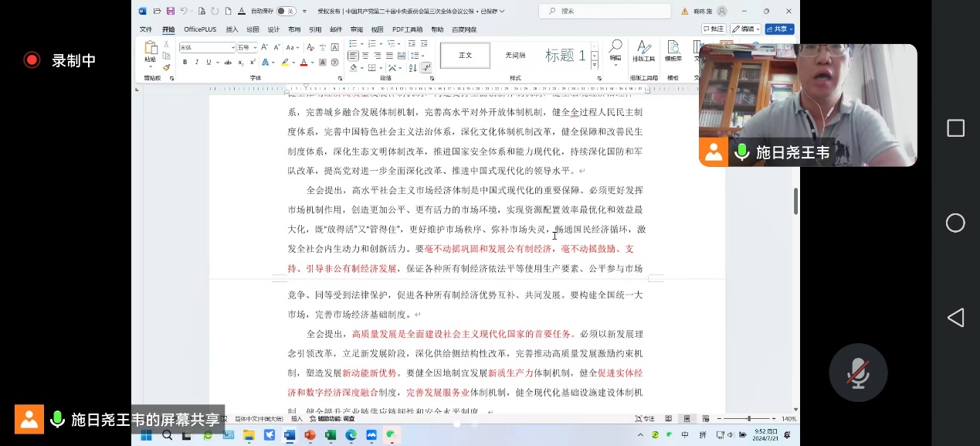
Task: Open the 排版工具 layout tool
Action: pyautogui.click(x=643, y=52)
